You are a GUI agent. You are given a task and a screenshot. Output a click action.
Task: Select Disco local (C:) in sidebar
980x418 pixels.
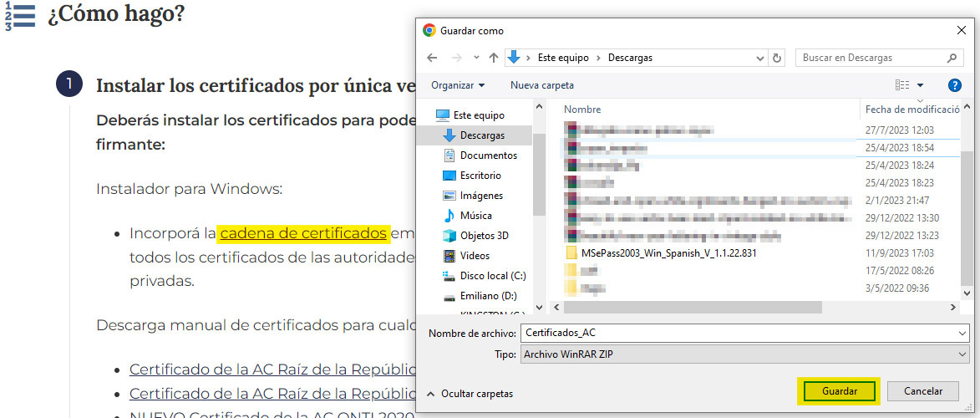(492, 276)
